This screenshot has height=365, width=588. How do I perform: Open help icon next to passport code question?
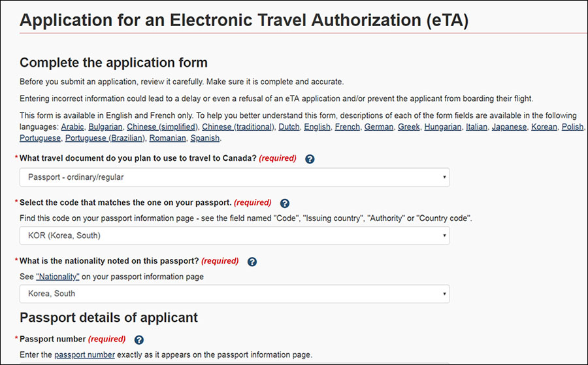(x=285, y=203)
